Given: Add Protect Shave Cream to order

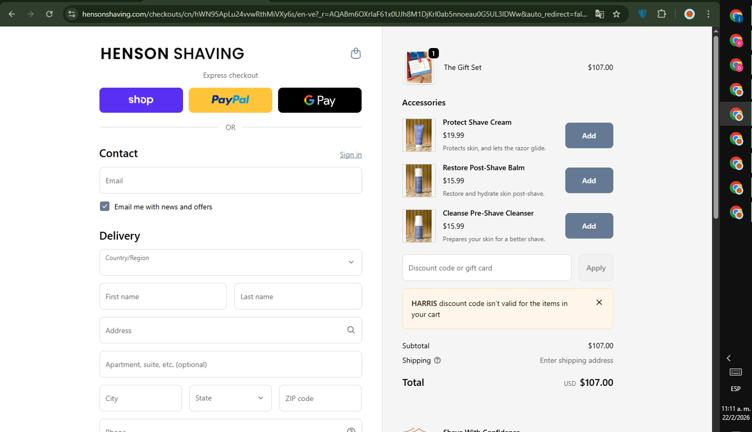Looking at the screenshot, I should (589, 135).
